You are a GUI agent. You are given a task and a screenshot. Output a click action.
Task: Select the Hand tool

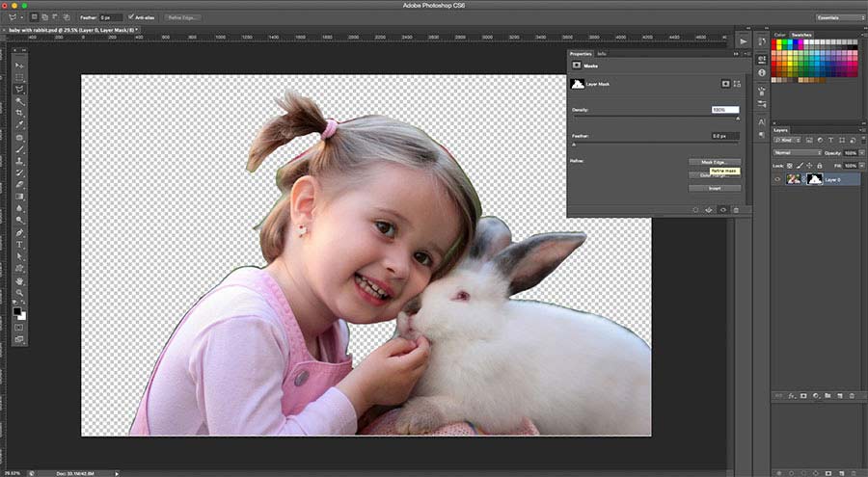(19, 280)
